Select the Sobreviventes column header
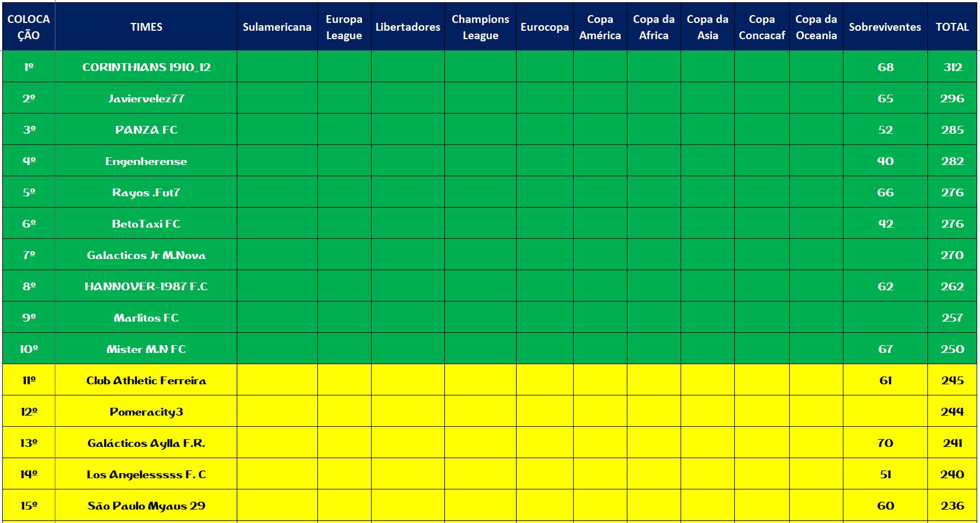This screenshot has width=980, height=523. 884,27
